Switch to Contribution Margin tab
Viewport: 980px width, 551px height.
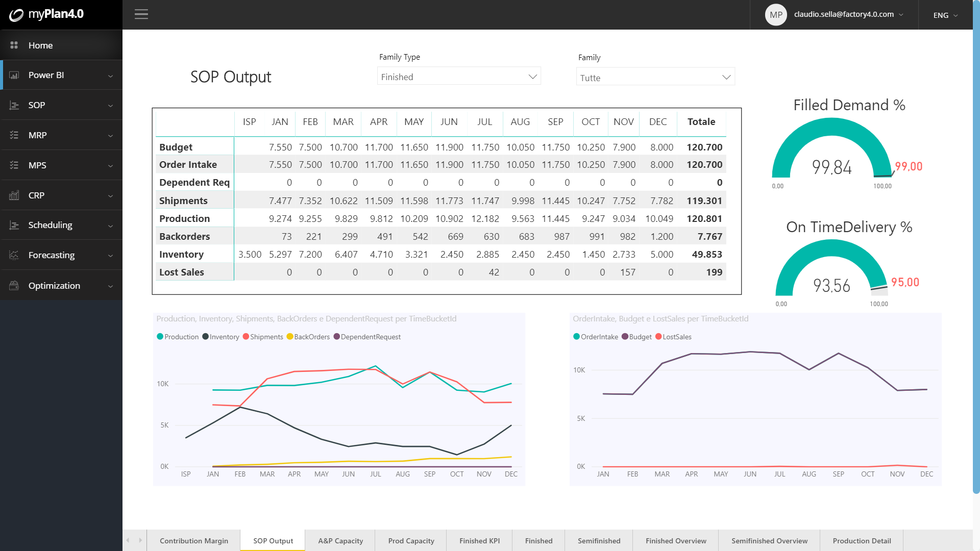194,541
